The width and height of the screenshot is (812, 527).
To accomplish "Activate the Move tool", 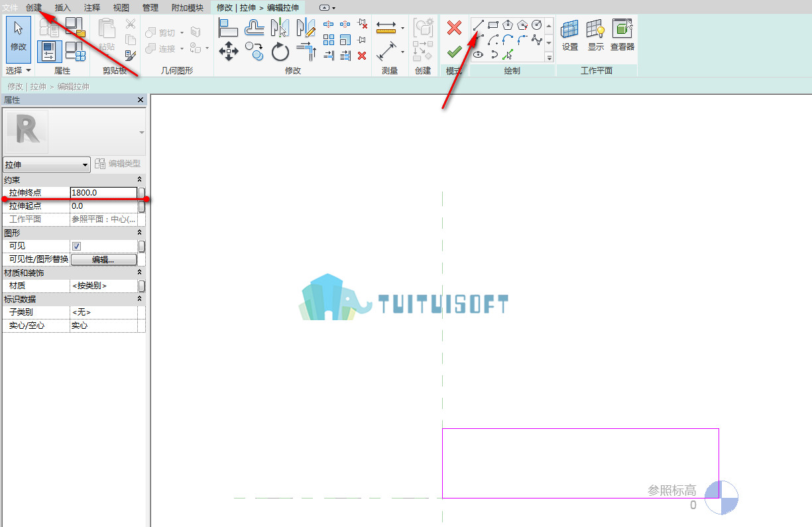I will [228, 51].
